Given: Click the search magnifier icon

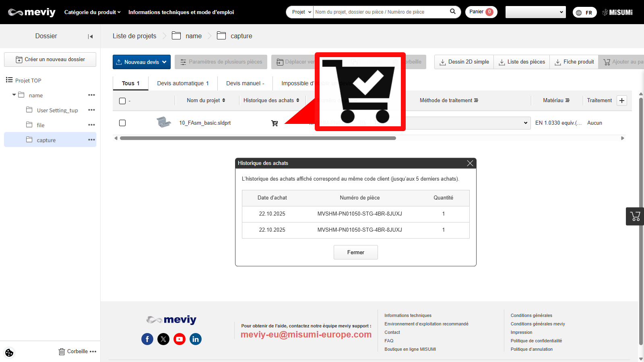Looking at the screenshot, I should click(453, 12).
